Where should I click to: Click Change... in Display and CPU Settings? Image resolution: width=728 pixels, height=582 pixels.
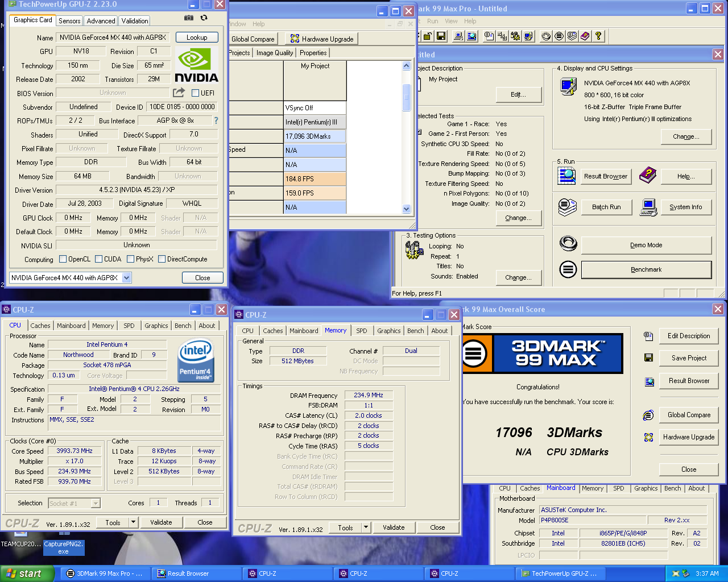685,136
